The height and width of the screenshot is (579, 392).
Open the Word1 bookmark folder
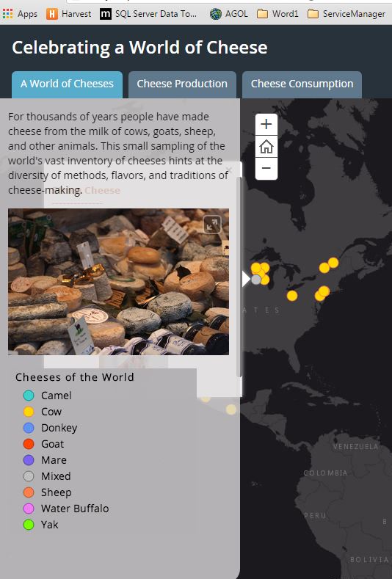(x=277, y=14)
